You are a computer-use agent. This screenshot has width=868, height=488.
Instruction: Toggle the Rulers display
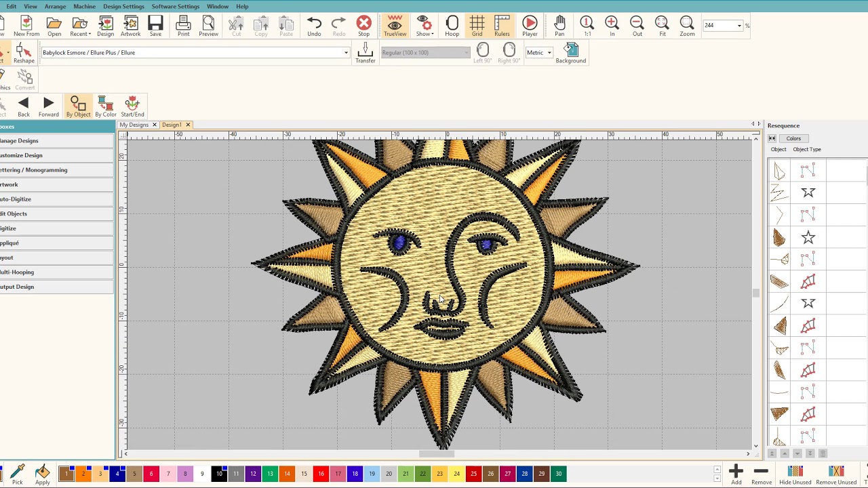(x=502, y=26)
